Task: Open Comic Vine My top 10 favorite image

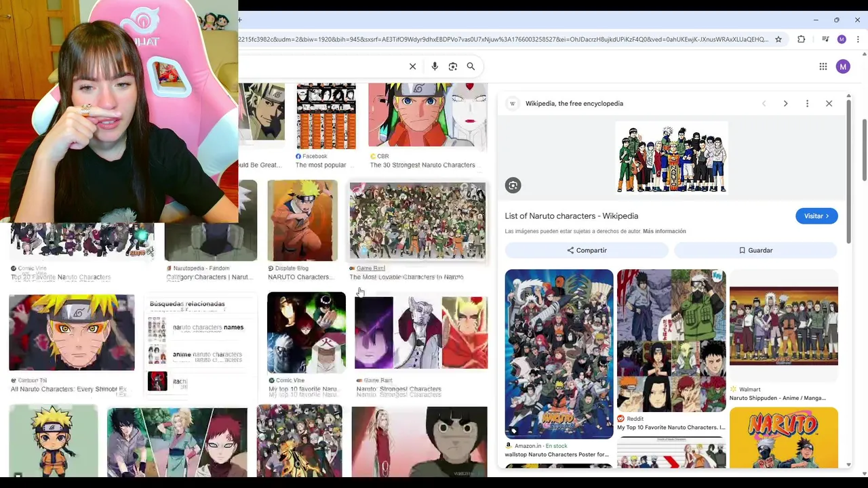Action: point(307,332)
